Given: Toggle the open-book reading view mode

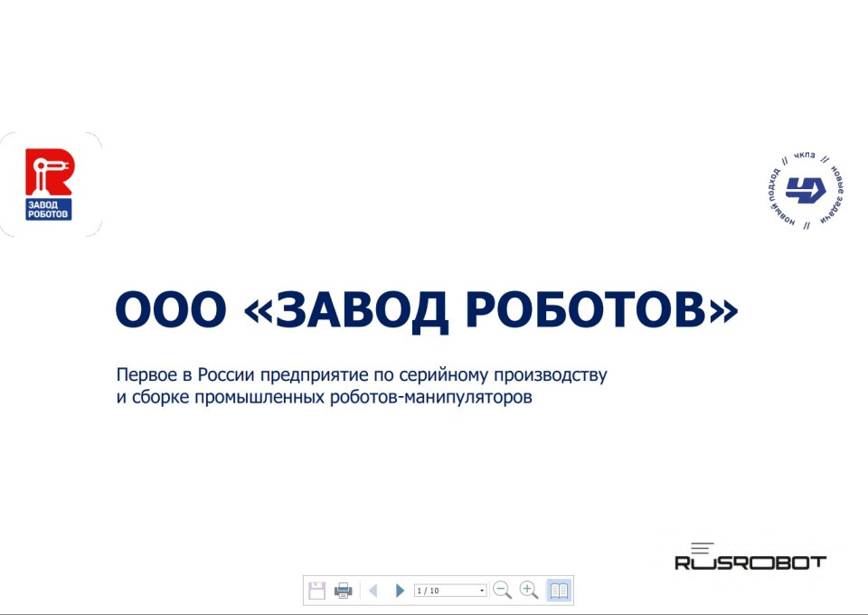Looking at the screenshot, I should [x=560, y=591].
